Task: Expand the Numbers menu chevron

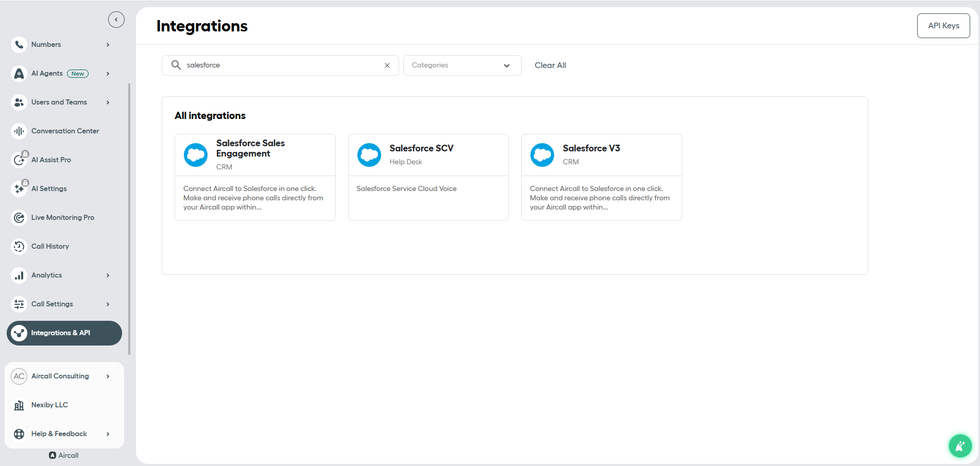Action: pyautogui.click(x=108, y=45)
